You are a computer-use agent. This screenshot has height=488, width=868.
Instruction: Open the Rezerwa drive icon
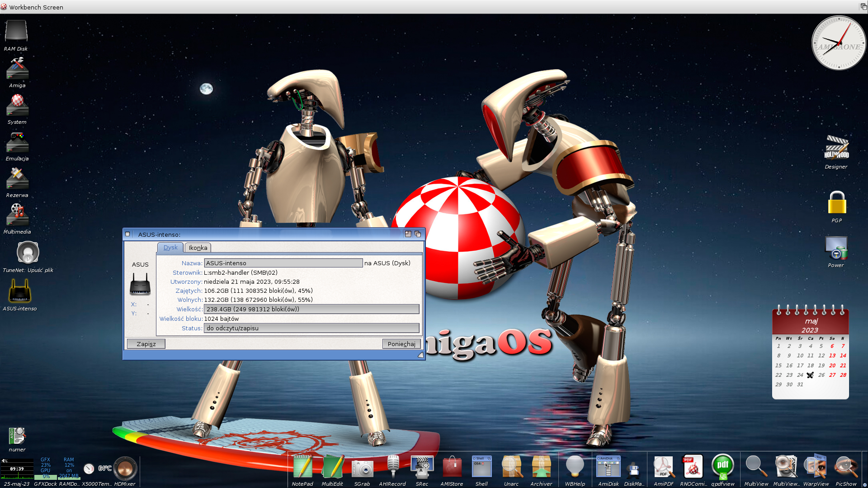tap(17, 178)
